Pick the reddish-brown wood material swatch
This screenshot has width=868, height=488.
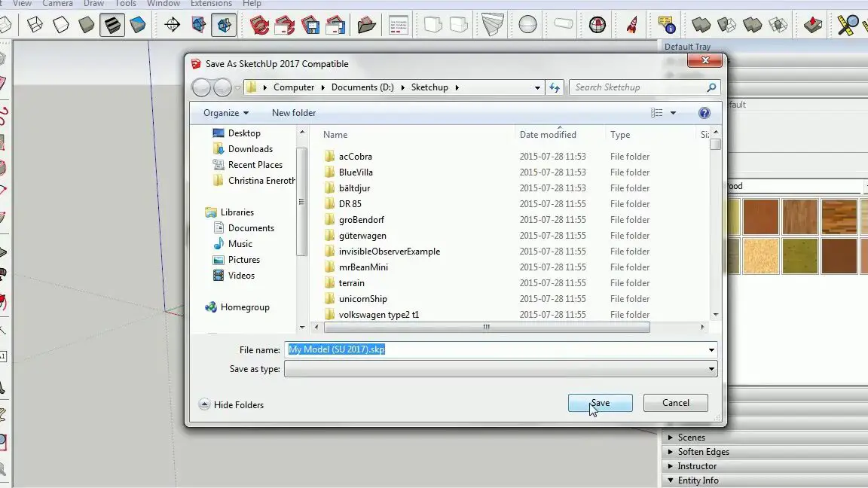coord(760,217)
